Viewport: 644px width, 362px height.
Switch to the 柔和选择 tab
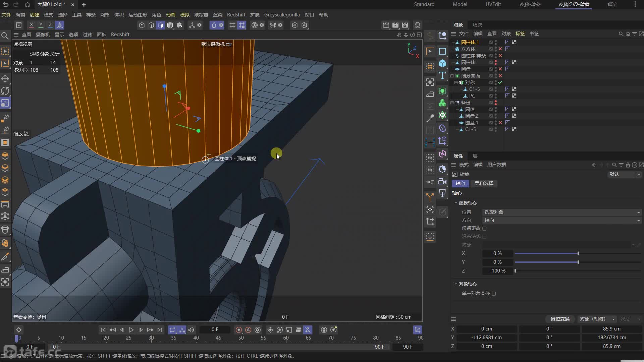point(484,183)
